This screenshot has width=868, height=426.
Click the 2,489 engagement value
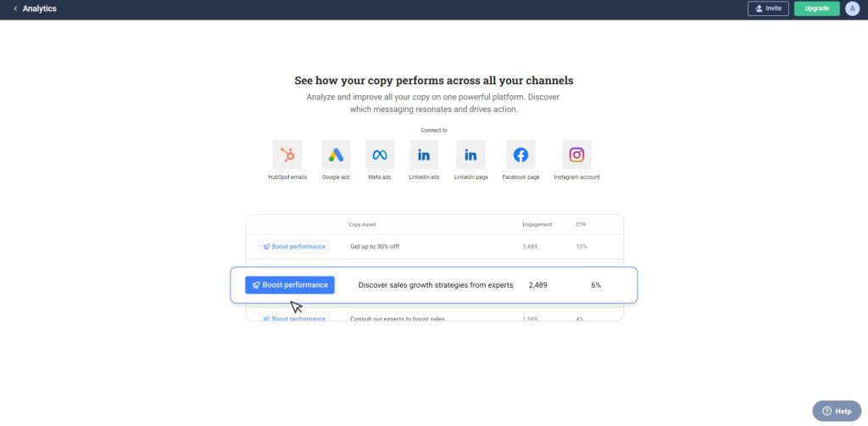point(538,285)
